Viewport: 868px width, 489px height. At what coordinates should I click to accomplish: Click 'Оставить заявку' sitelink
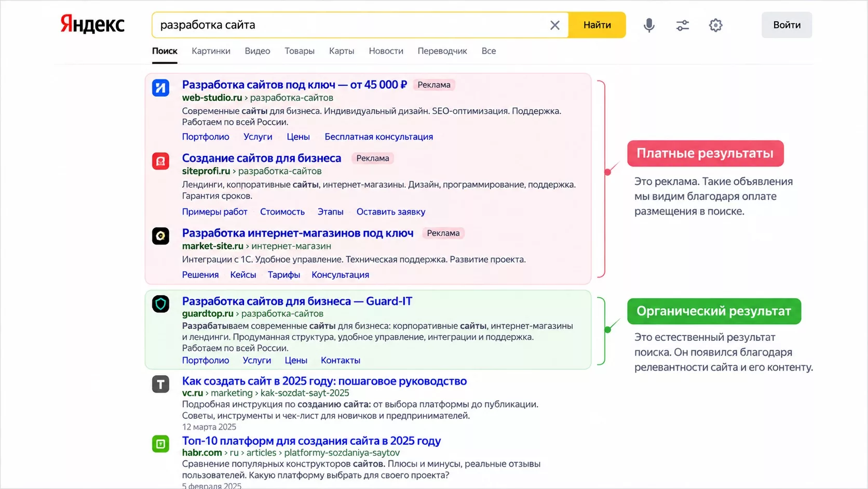point(391,212)
